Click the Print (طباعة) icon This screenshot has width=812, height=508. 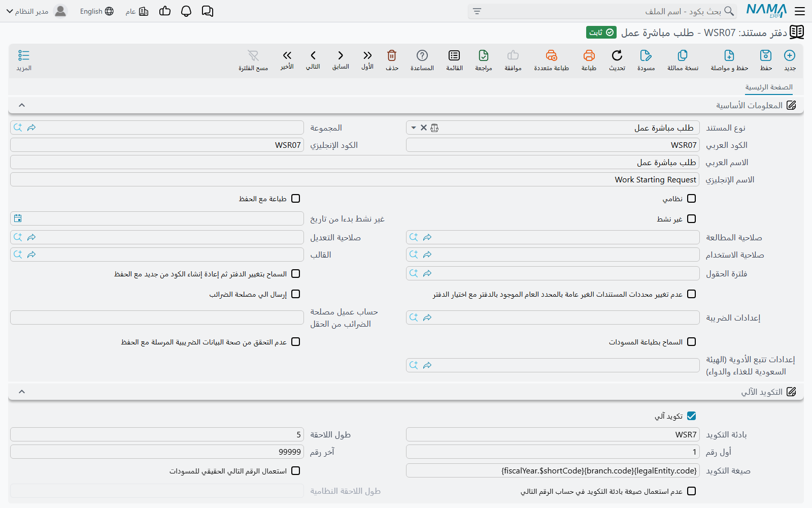pos(589,55)
